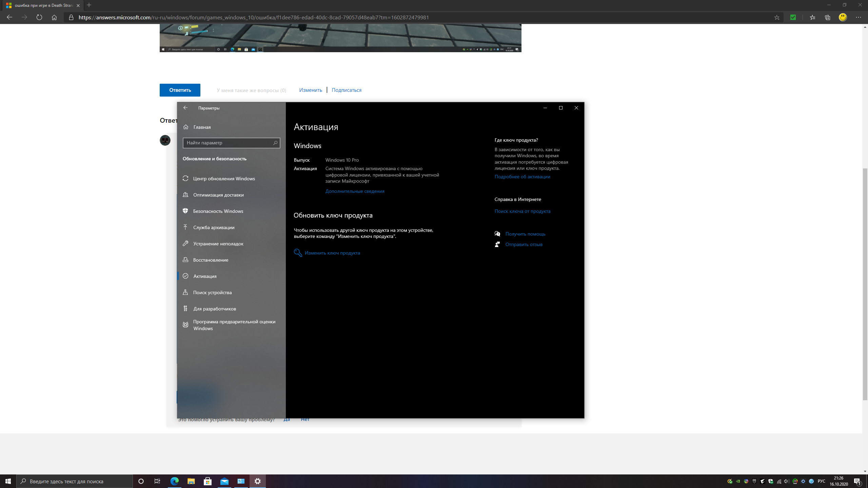
Task: Go back using the Settings back arrow
Action: pos(185,108)
